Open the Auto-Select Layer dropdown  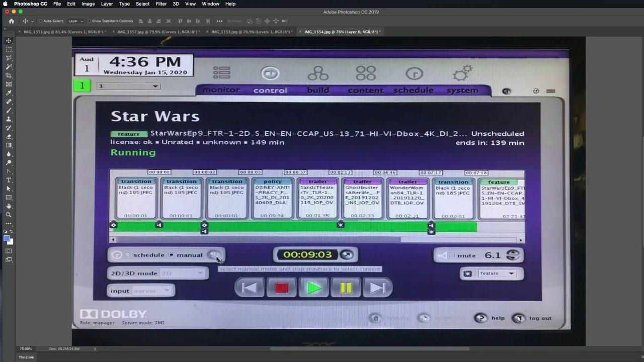coord(75,21)
